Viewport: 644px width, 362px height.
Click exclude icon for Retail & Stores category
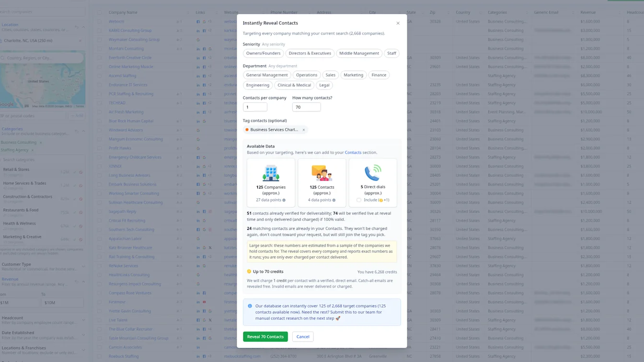pos(80,172)
